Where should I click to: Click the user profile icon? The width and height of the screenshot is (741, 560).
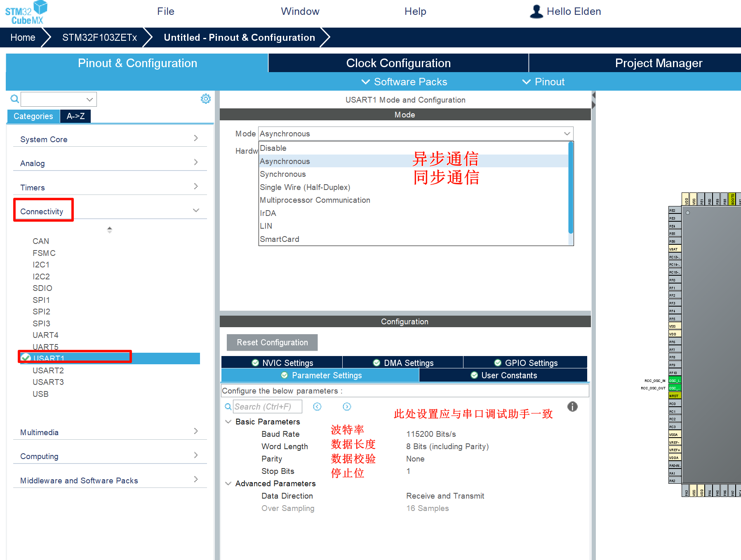[536, 12]
